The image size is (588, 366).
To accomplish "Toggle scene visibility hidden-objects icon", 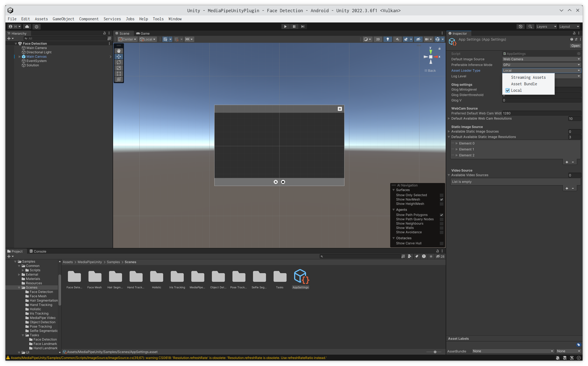I will 418,39.
